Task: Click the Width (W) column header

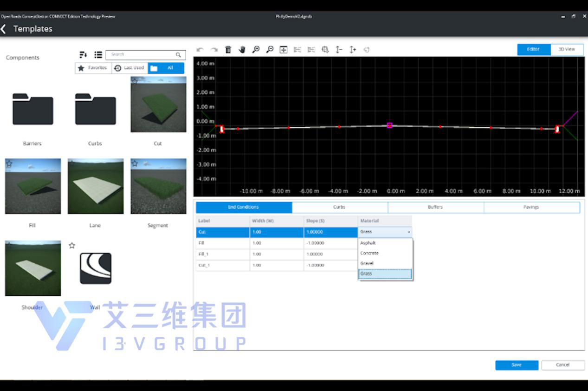Action: click(x=277, y=221)
